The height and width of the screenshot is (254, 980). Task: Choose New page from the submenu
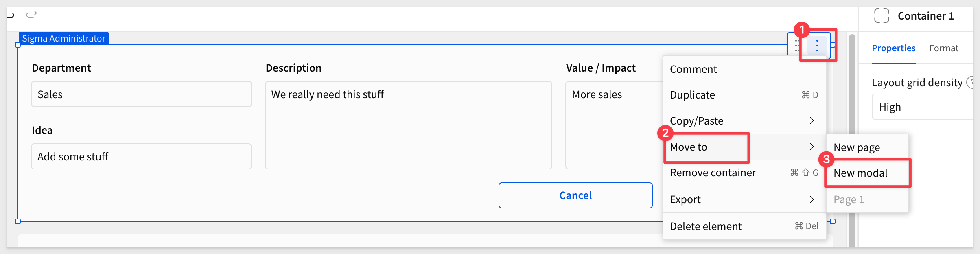tap(867, 147)
